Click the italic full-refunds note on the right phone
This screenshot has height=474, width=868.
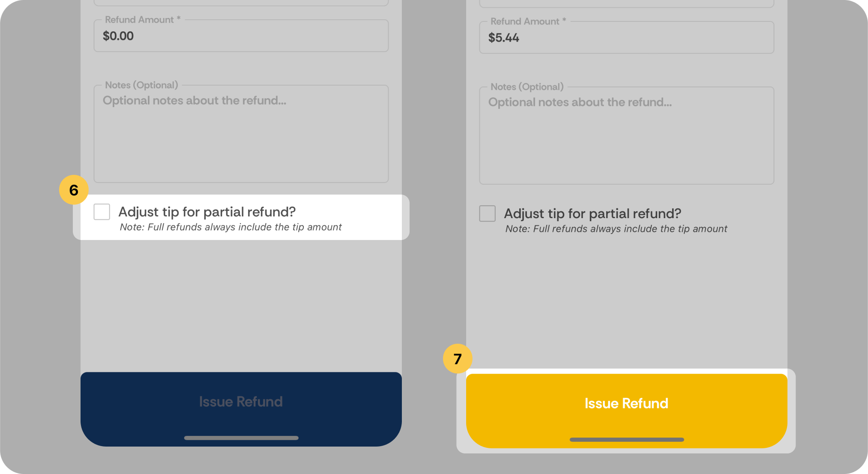point(616,229)
